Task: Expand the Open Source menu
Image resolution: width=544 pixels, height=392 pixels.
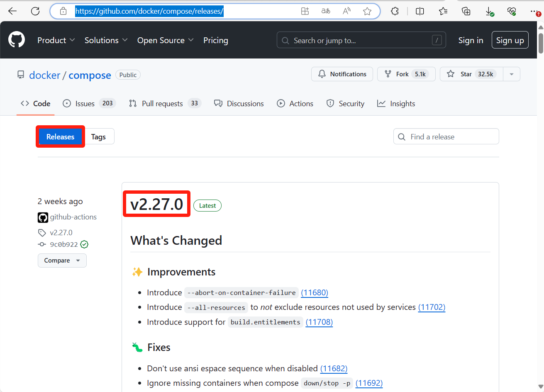Action: tap(166, 40)
